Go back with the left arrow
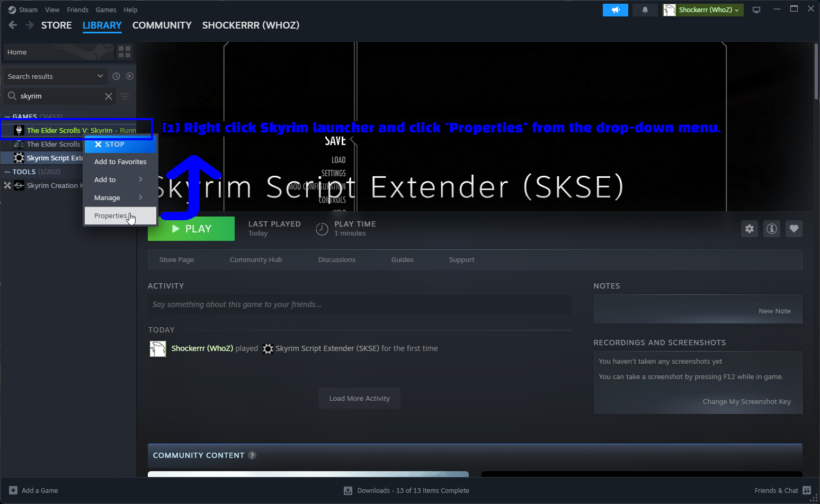The image size is (820, 504). pyautogui.click(x=13, y=25)
